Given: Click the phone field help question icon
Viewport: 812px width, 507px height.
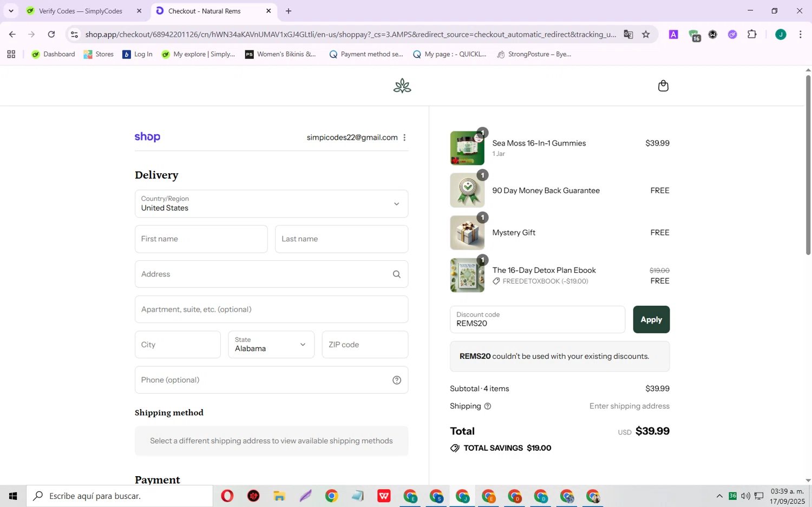Looking at the screenshot, I should point(397,380).
